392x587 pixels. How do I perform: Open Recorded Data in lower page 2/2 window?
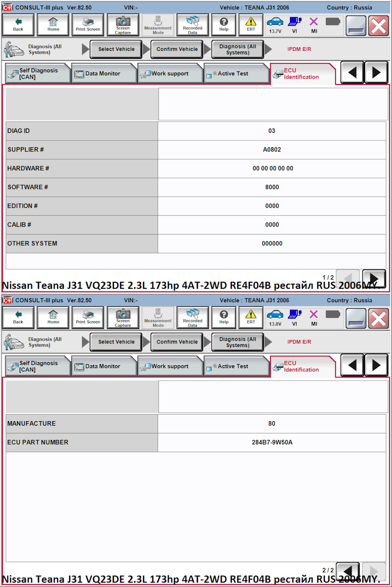click(x=193, y=317)
